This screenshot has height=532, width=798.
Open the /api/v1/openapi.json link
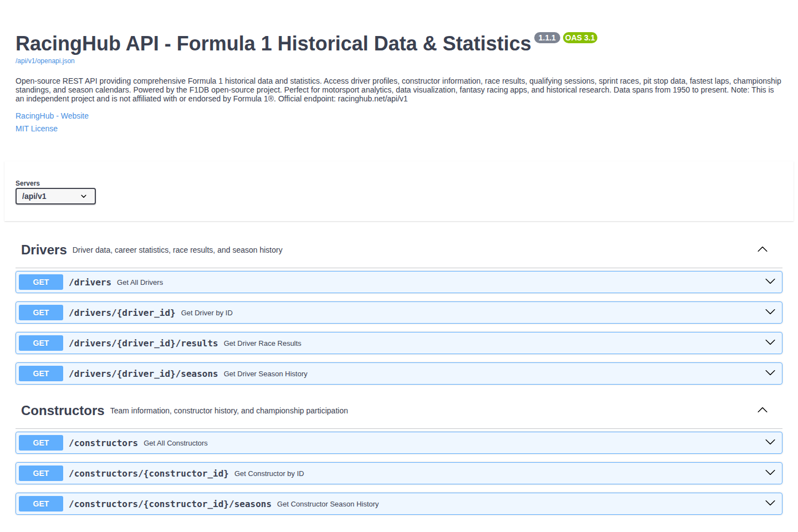[x=45, y=61]
